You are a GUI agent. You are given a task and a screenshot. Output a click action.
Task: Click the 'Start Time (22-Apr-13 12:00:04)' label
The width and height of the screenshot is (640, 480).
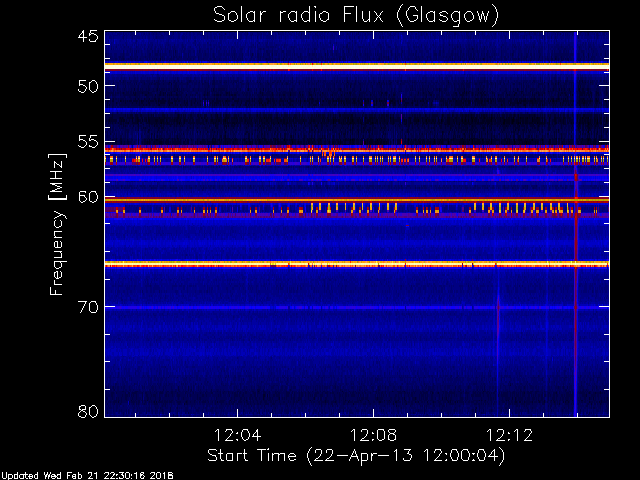click(356, 456)
